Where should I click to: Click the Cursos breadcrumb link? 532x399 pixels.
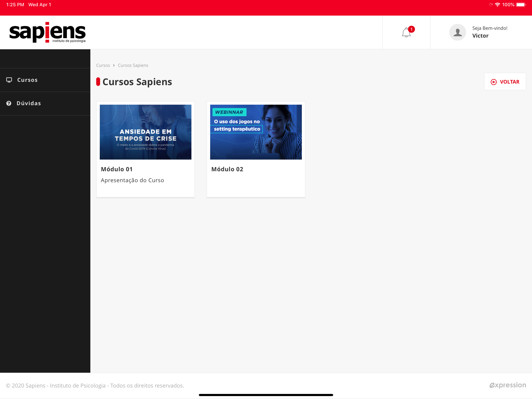103,65
